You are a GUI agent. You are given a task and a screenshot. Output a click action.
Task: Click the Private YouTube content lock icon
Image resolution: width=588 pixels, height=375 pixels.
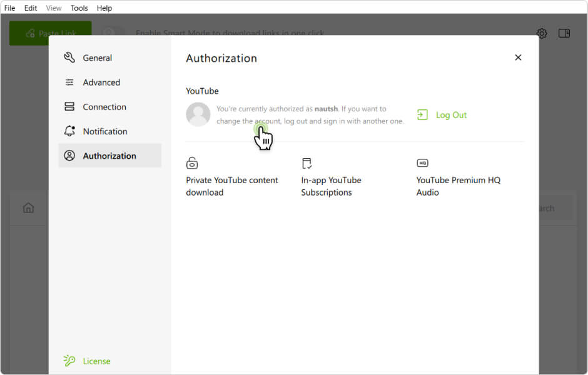(192, 164)
